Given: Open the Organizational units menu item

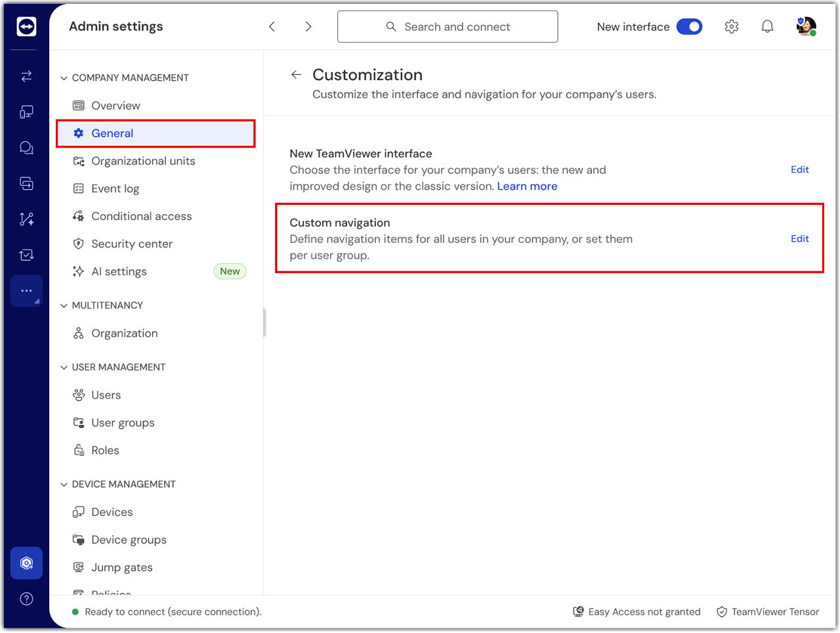Looking at the screenshot, I should click(x=143, y=161).
